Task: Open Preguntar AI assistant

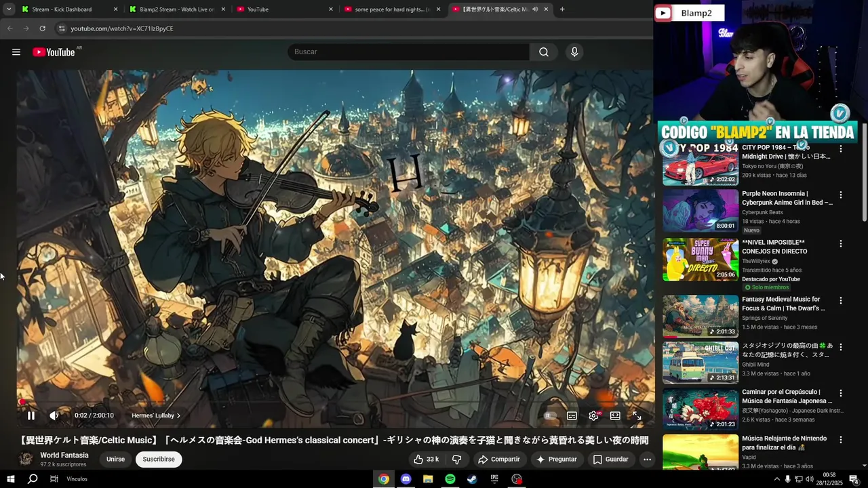Action: [557, 459]
